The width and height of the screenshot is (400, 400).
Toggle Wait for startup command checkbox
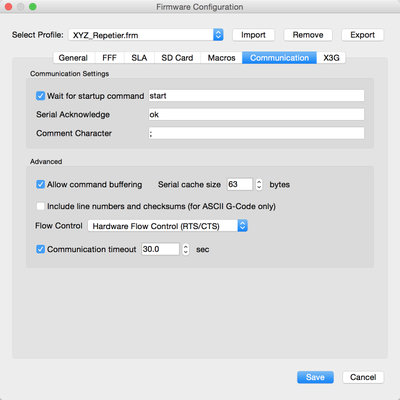point(40,96)
